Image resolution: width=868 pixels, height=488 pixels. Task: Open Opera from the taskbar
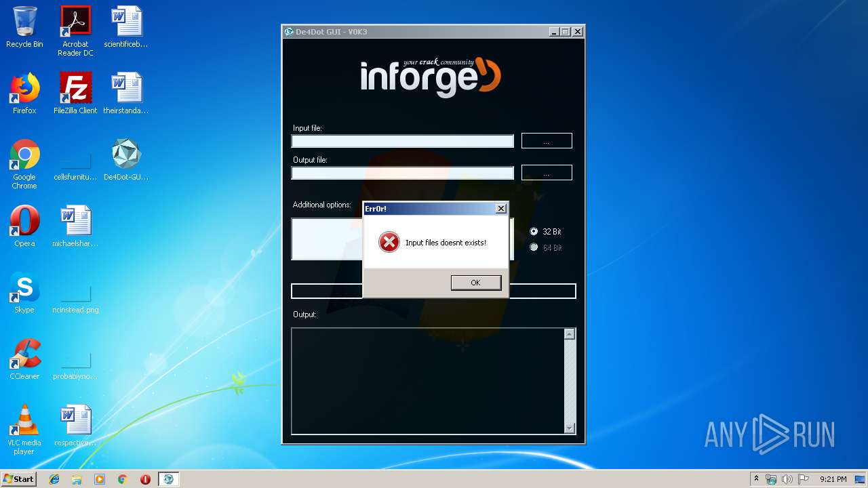[x=145, y=479]
